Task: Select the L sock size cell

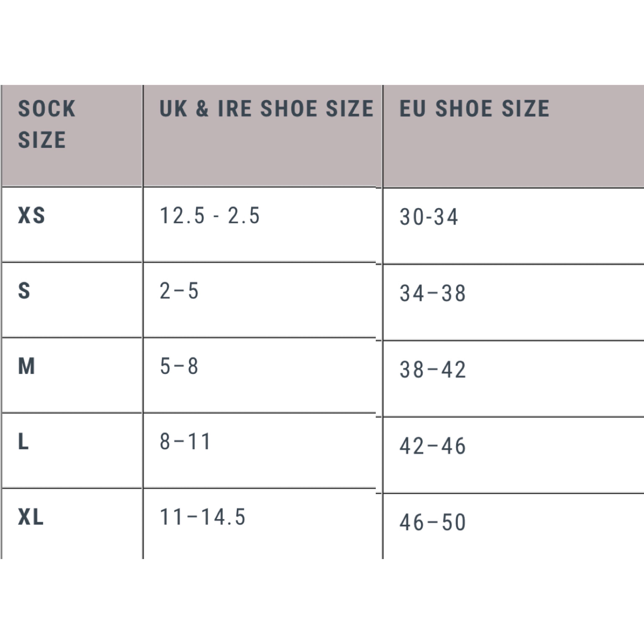Action: point(23,441)
